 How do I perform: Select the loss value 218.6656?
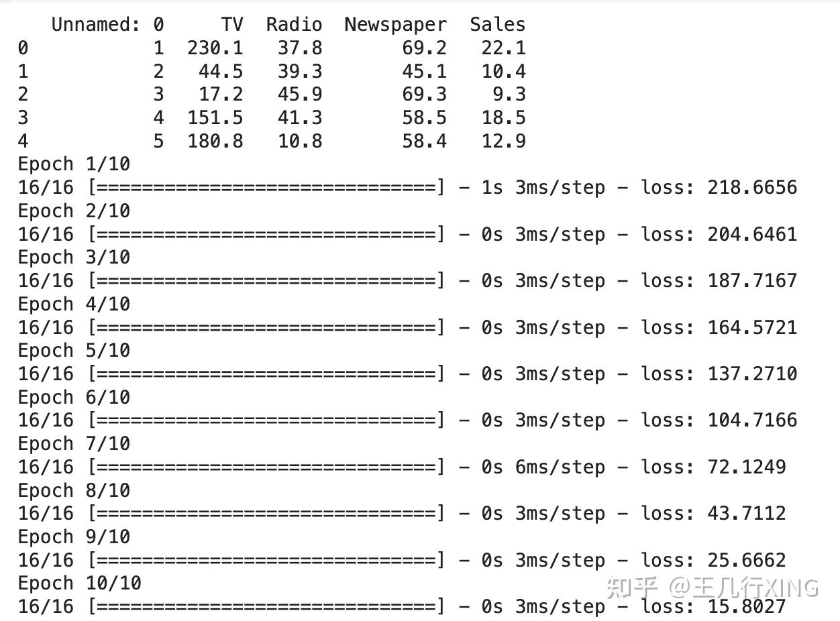pos(752,188)
